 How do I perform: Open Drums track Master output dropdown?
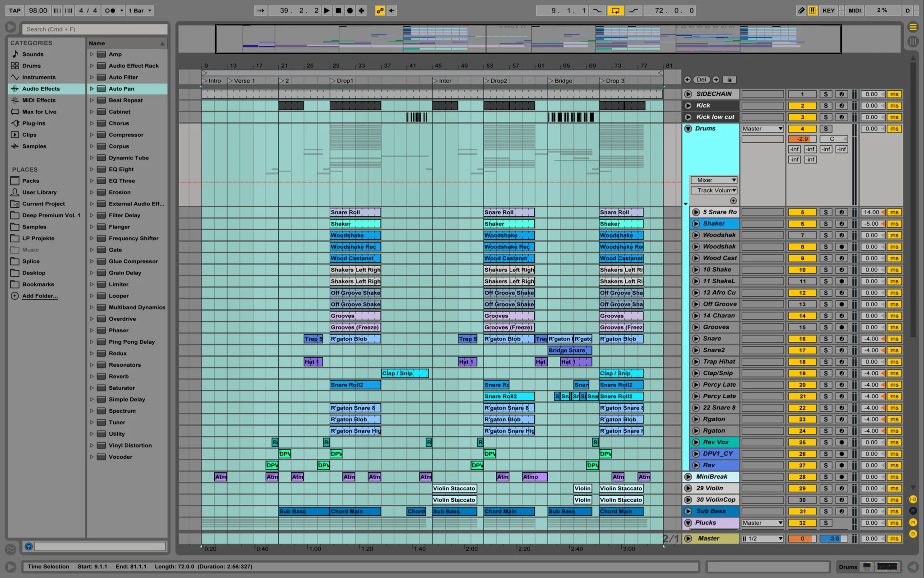click(762, 129)
